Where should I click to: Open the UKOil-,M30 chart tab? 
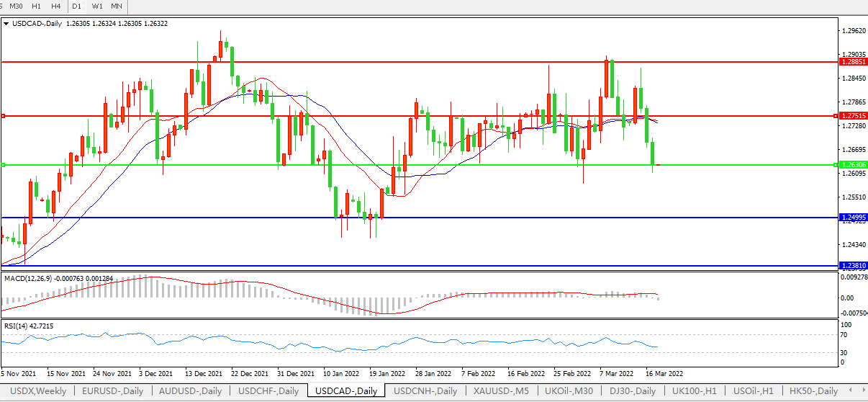pyautogui.click(x=569, y=390)
